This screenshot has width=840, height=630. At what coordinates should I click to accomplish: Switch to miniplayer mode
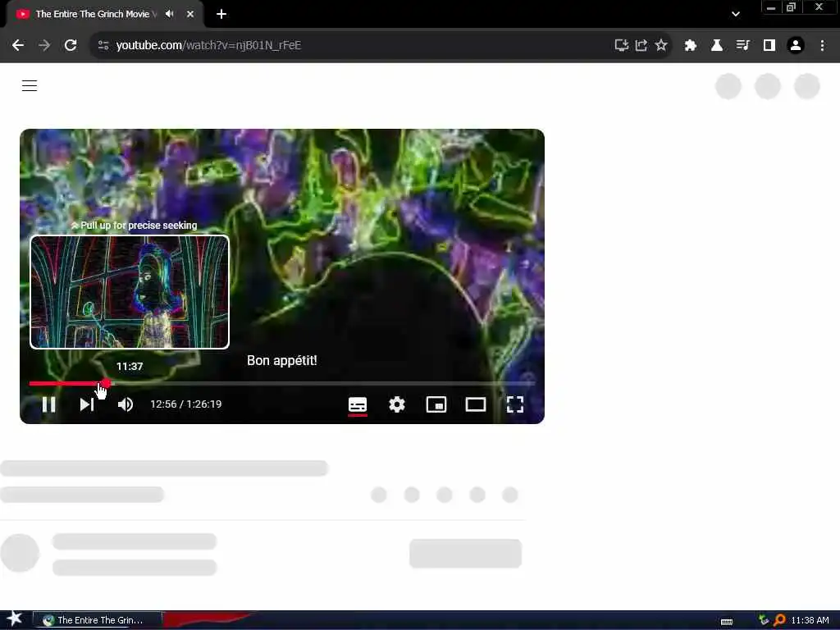click(x=436, y=404)
